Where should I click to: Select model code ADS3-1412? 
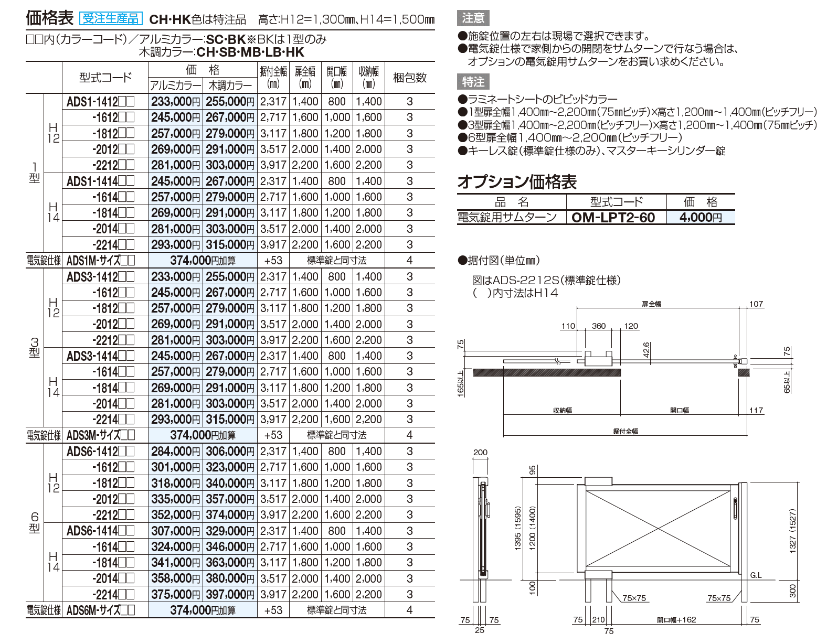click(100, 277)
